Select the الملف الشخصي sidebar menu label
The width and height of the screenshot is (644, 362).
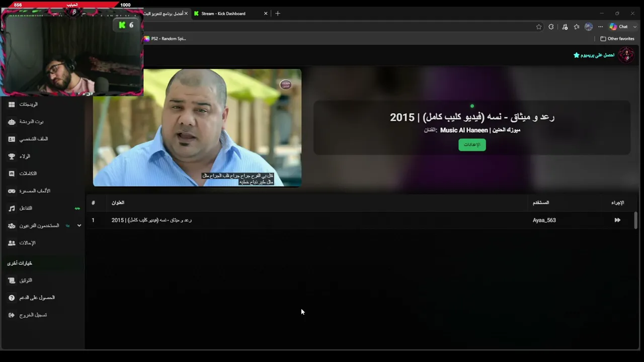34,139
